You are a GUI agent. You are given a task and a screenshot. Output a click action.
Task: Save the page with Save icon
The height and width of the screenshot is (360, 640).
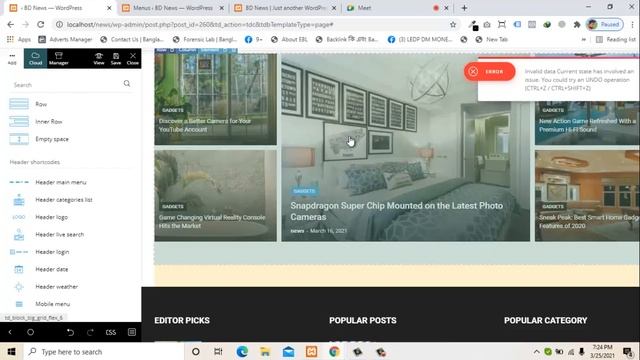click(116, 58)
